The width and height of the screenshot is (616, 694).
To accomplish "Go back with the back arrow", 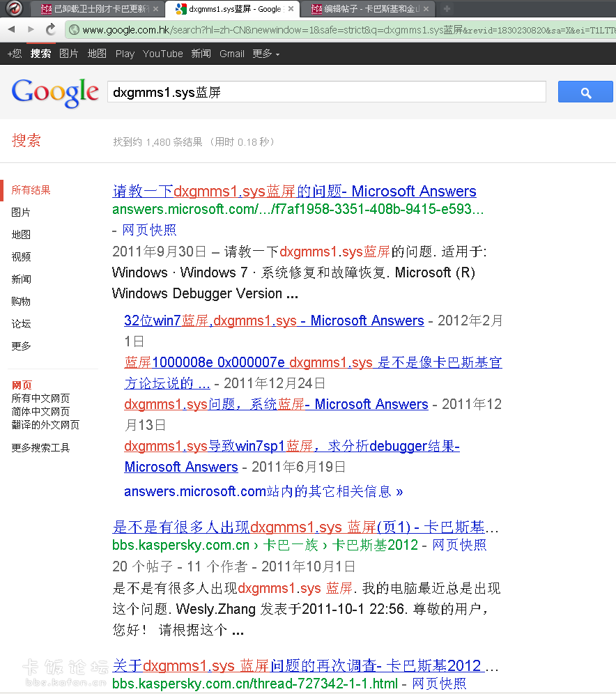I will [12, 29].
